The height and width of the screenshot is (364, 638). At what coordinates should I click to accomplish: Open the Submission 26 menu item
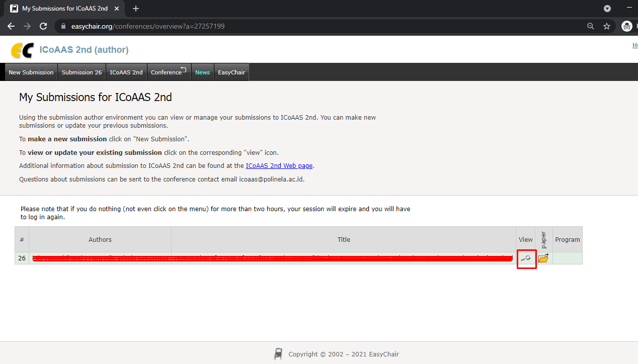(x=82, y=72)
